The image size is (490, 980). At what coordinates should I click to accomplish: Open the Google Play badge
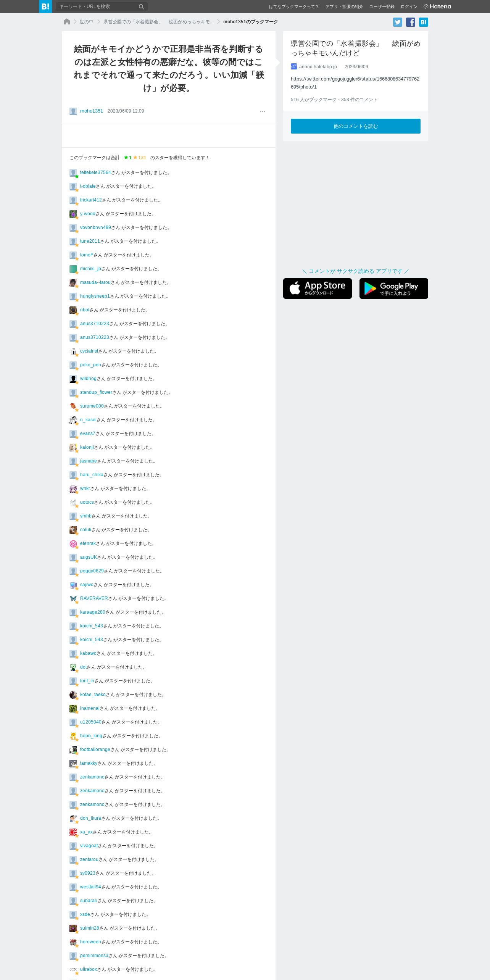point(394,289)
